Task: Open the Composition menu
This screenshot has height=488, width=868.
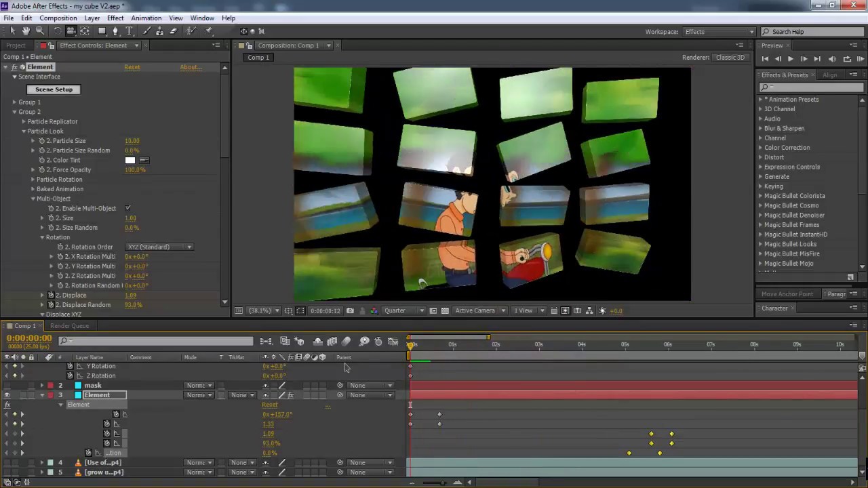Action: pos(58,18)
